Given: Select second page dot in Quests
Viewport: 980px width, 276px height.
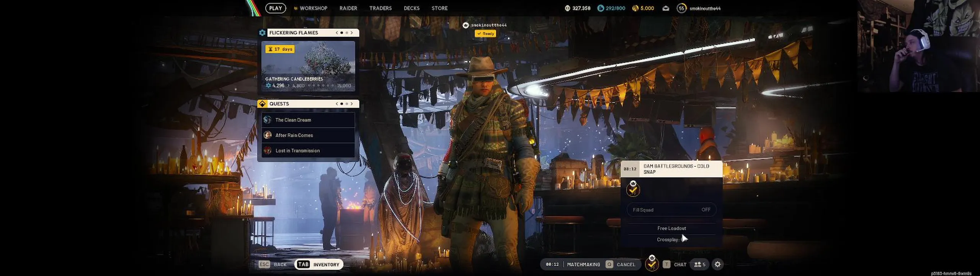Looking at the screenshot, I should coord(347,103).
